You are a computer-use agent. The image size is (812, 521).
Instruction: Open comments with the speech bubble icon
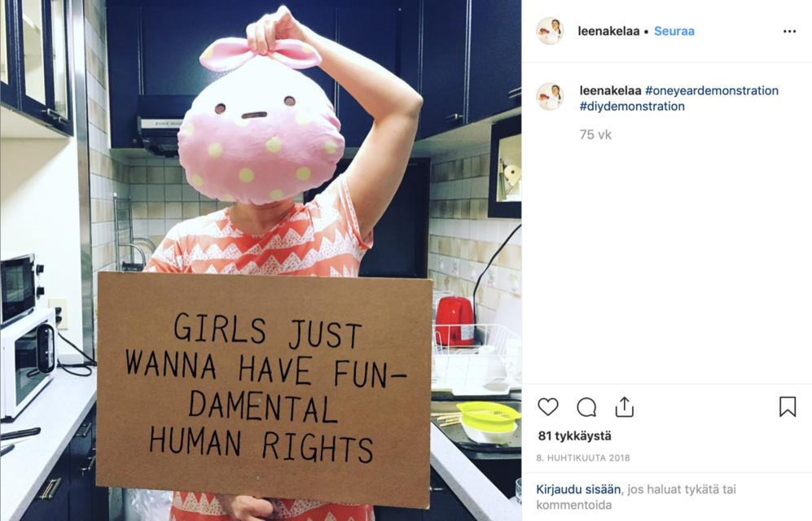coord(586,407)
